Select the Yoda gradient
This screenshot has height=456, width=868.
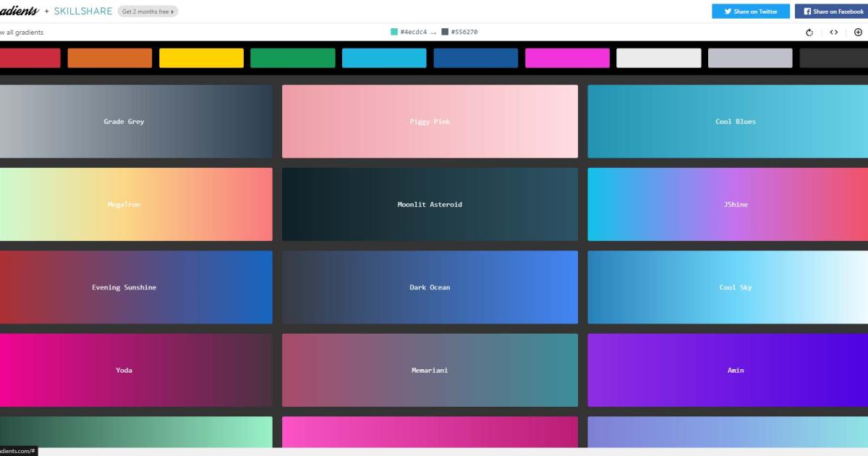click(x=123, y=370)
